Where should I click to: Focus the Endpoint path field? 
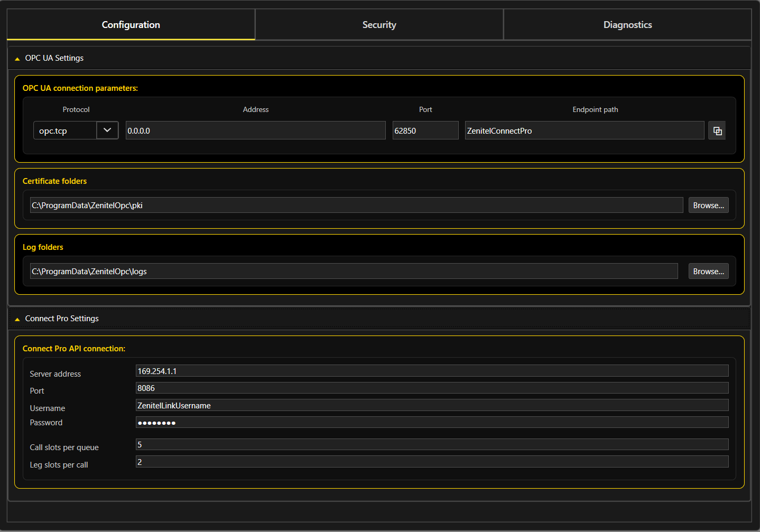584,130
